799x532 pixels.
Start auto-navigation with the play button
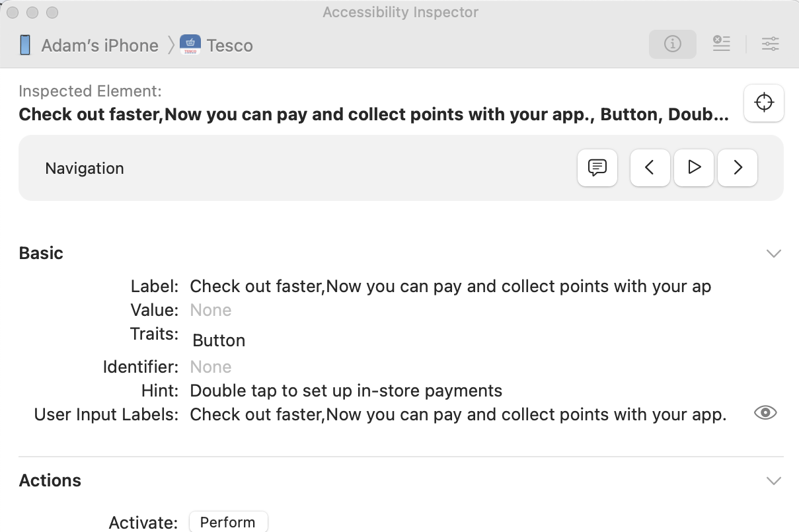693,168
